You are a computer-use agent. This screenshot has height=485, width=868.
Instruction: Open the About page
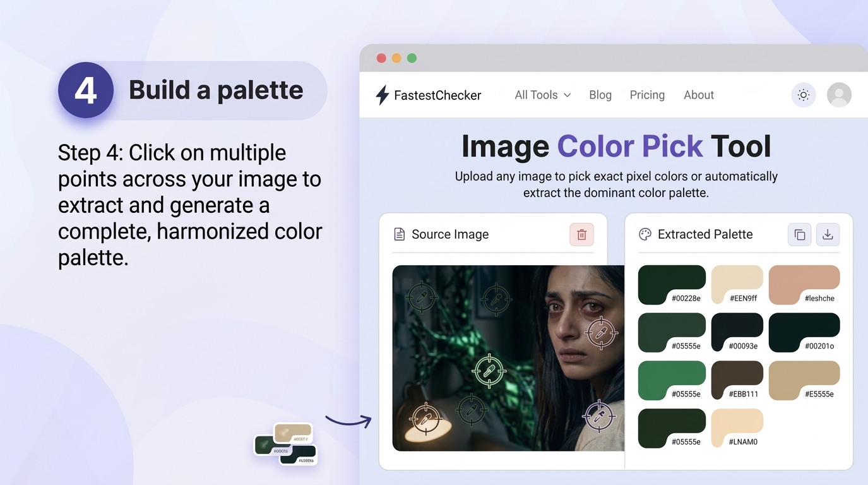point(699,95)
